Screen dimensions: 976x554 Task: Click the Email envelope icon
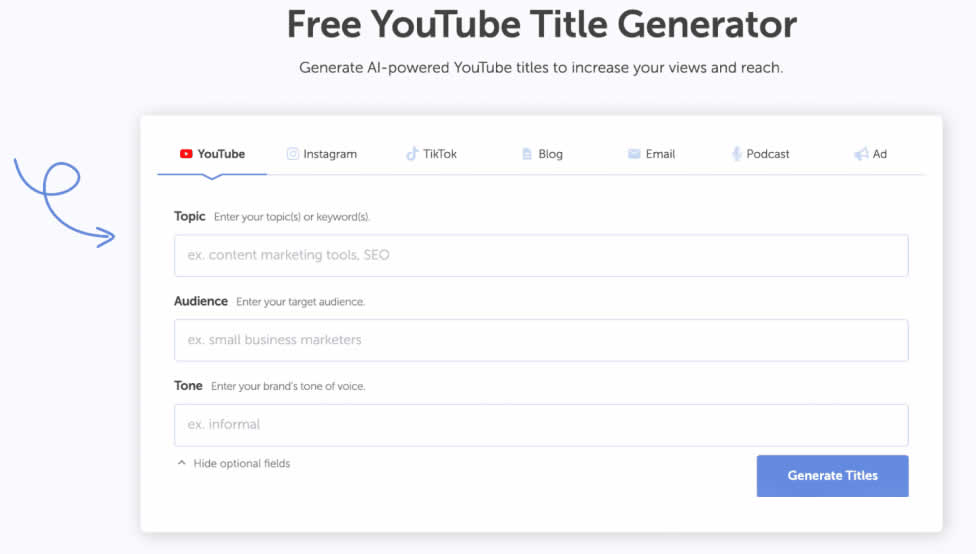tap(634, 154)
